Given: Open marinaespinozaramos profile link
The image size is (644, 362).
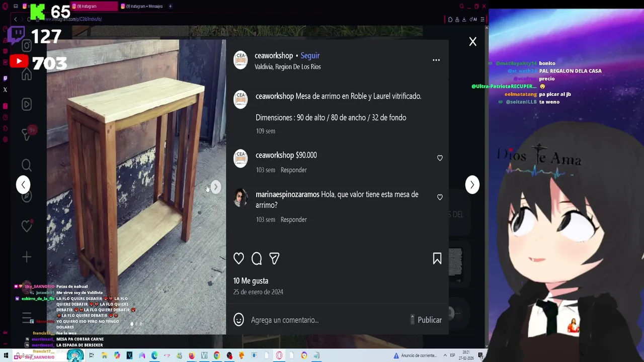Looking at the screenshot, I should click(287, 194).
